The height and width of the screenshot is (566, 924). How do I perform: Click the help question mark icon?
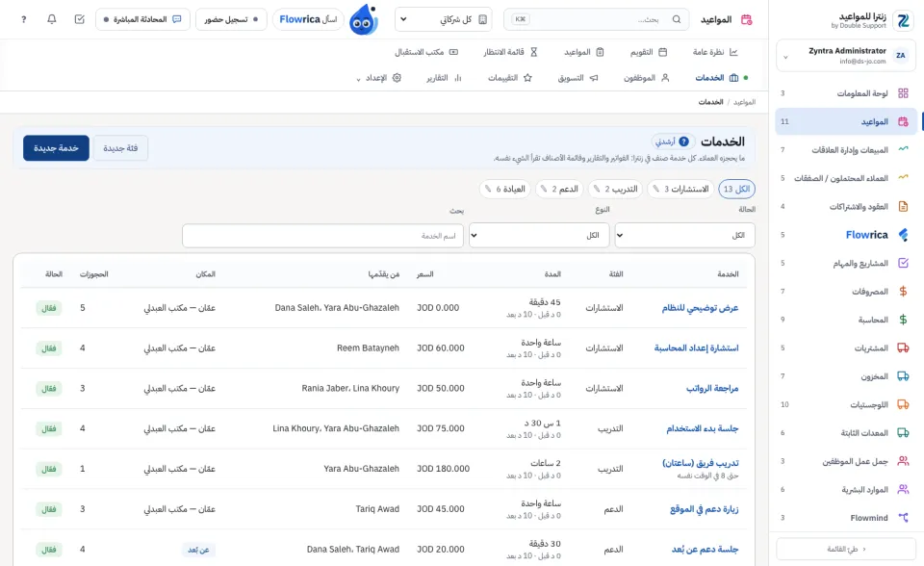click(23, 19)
